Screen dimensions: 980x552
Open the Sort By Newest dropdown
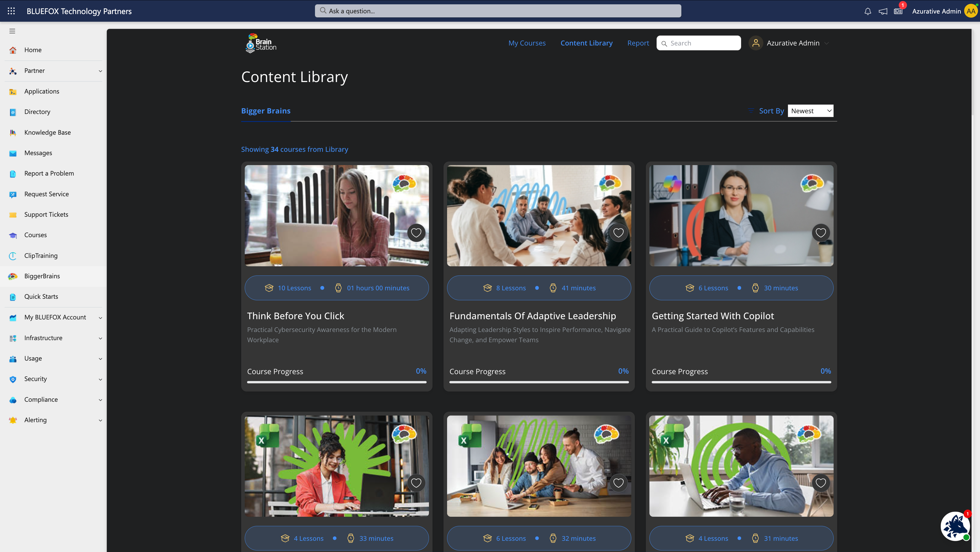click(x=810, y=111)
